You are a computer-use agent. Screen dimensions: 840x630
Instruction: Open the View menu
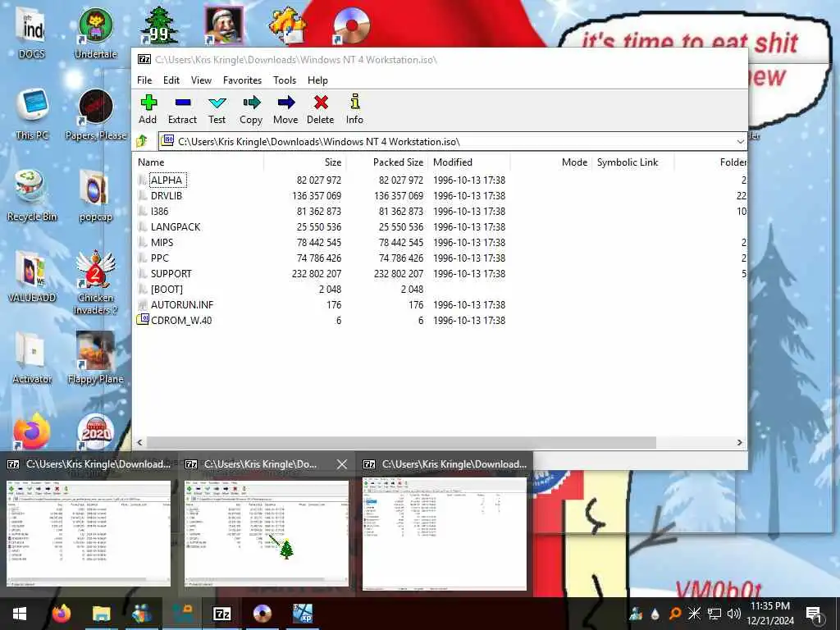click(201, 80)
